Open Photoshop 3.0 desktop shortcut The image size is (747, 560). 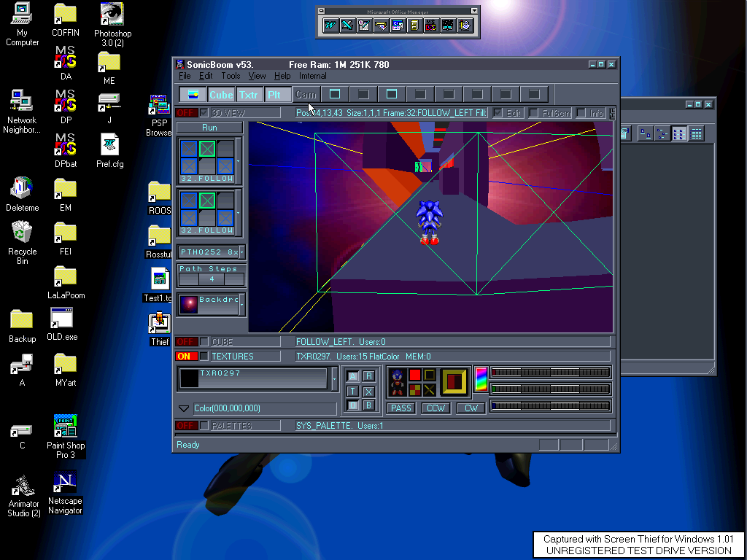[x=112, y=25]
